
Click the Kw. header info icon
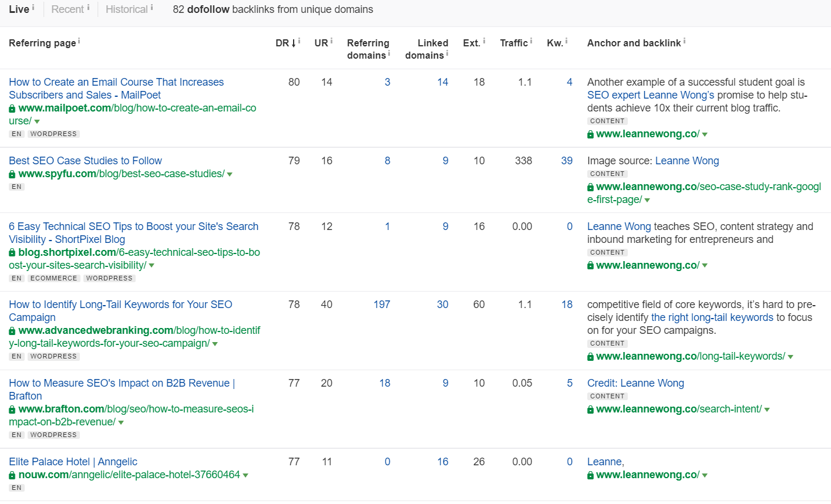point(566,40)
